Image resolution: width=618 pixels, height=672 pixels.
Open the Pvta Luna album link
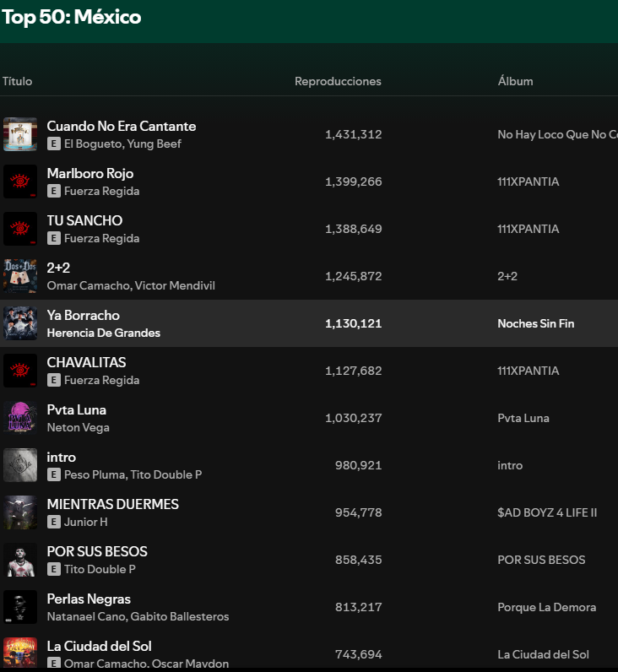click(x=523, y=418)
